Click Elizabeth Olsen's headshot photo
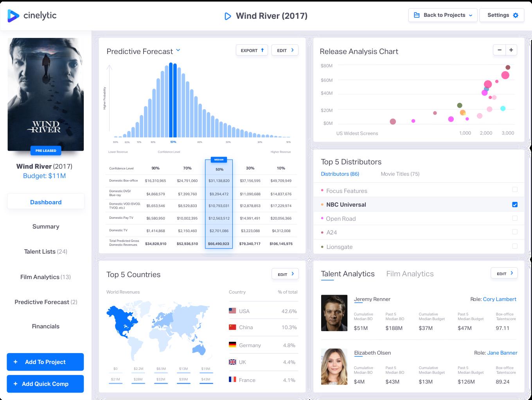532x400 pixels. [x=334, y=367]
